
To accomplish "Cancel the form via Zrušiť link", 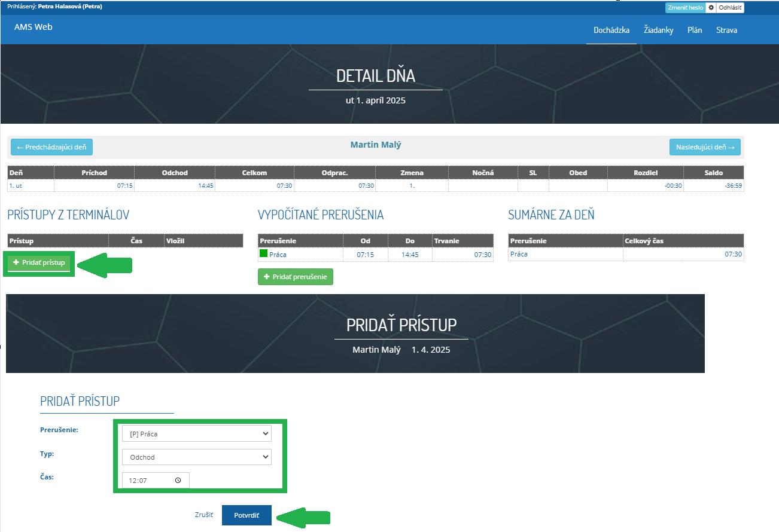I will pos(203,514).
